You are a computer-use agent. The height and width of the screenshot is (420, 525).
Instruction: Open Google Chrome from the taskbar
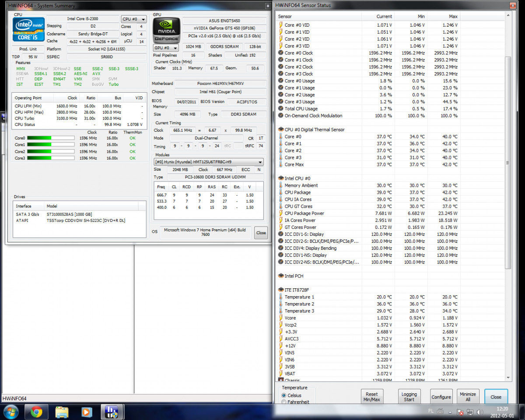[x=36, y=412]
